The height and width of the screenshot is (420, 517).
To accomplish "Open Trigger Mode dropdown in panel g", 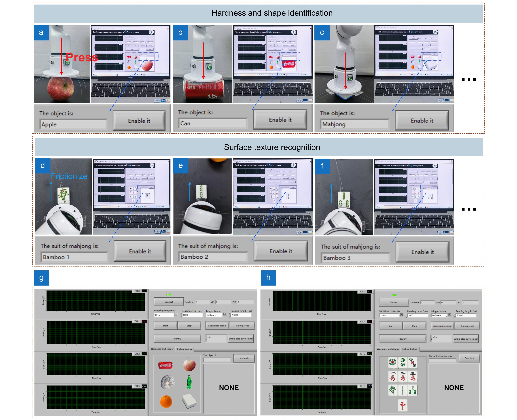I will coord(224,315).
